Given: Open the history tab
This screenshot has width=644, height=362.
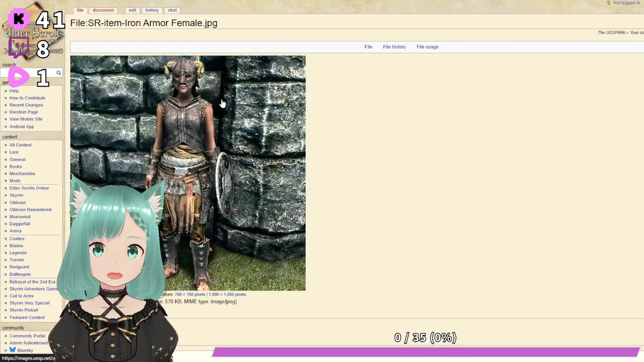Looking at the screenshot, I should 152,10.
